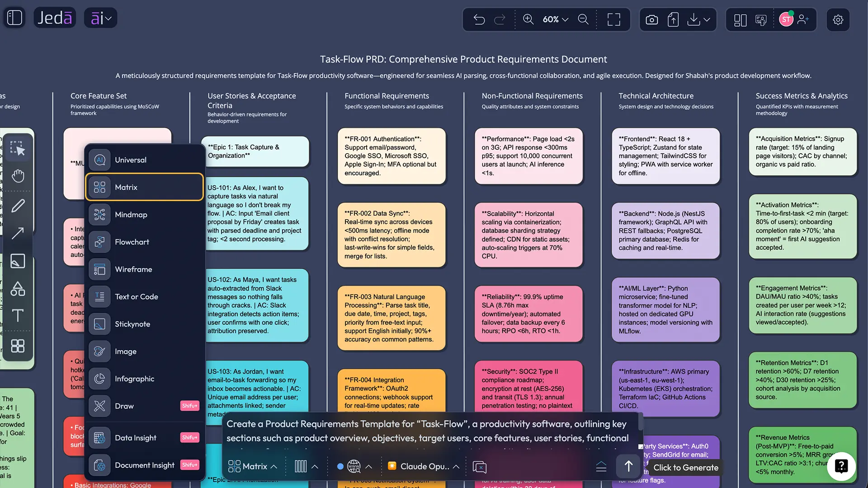Open settings with the gear icon
The image size is (868, 488).
(838, 20)
